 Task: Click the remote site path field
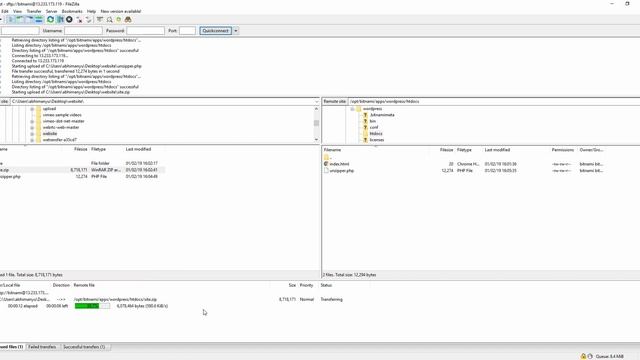[494, 101]
